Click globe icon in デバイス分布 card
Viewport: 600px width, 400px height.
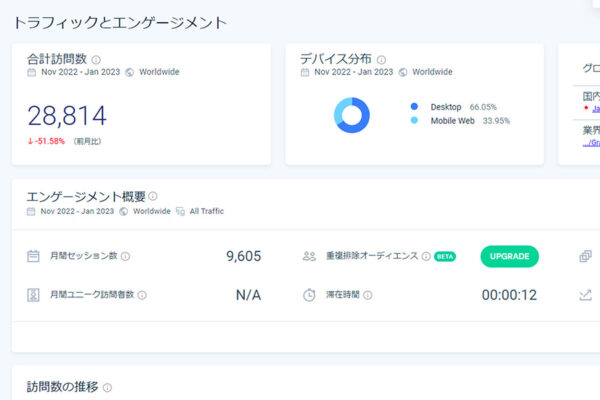(403, 72)
